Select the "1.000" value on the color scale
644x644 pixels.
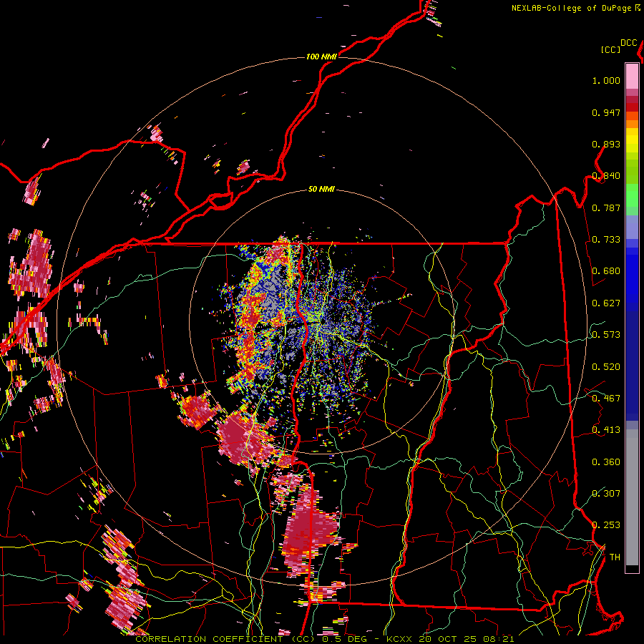click(606, 80)
